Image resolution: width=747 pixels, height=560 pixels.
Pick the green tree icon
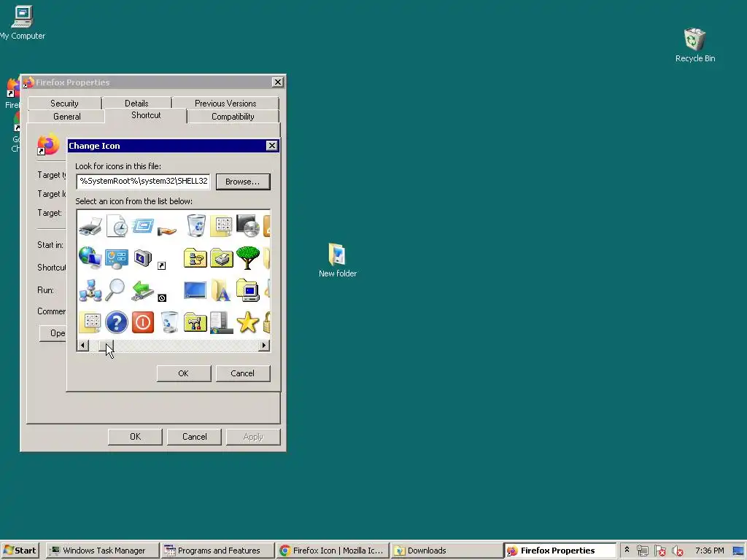[x=248, y=257]
